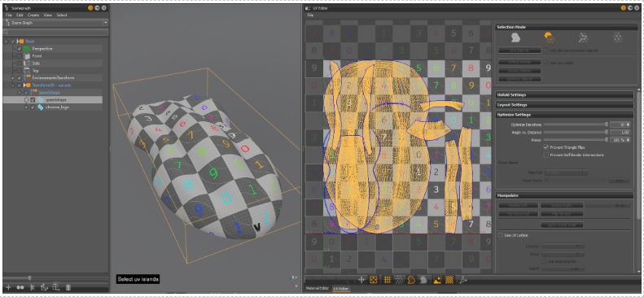Image resolution: width=644 pixels, height=297 pixels.
Task: Click the Power percentage stepper arrows
Action: (628, 140)
